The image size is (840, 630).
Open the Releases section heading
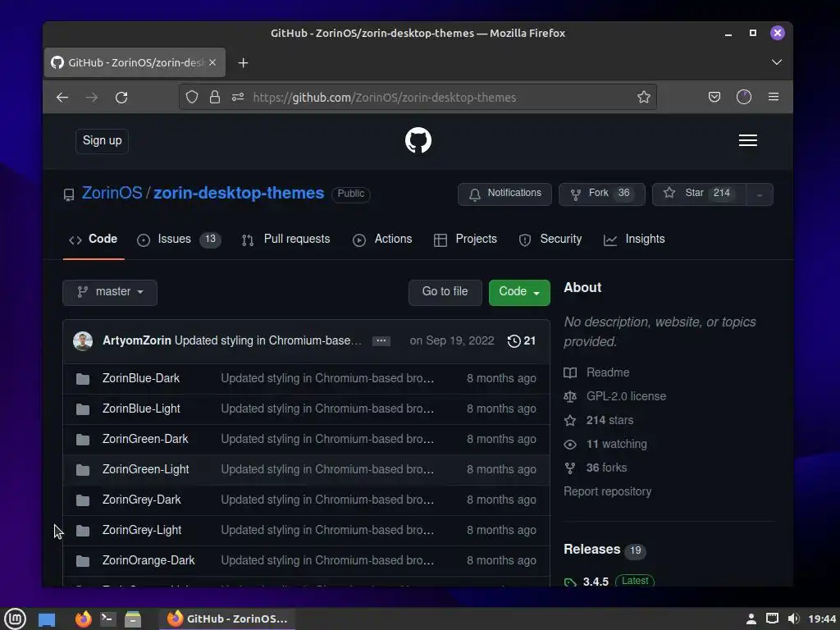point(591,550)
